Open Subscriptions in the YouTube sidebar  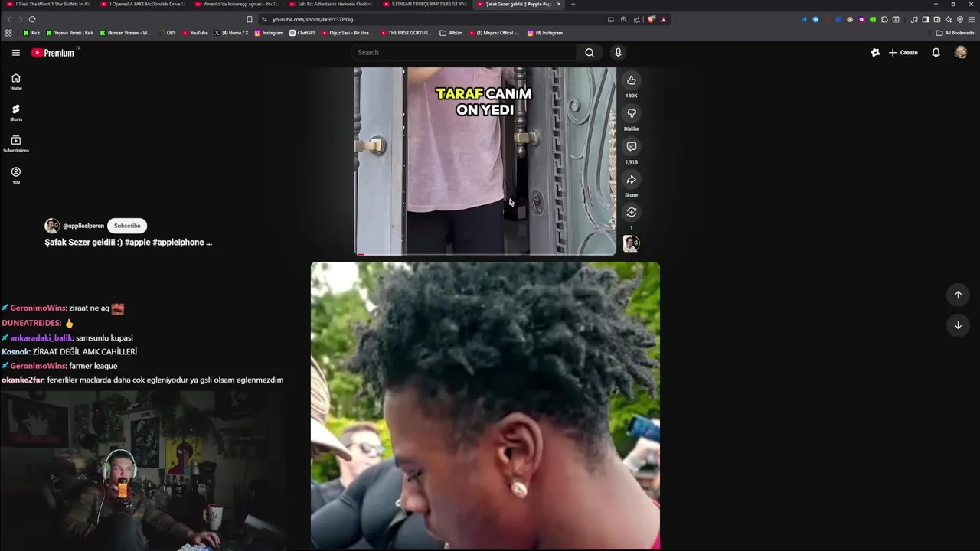[16, 144]
